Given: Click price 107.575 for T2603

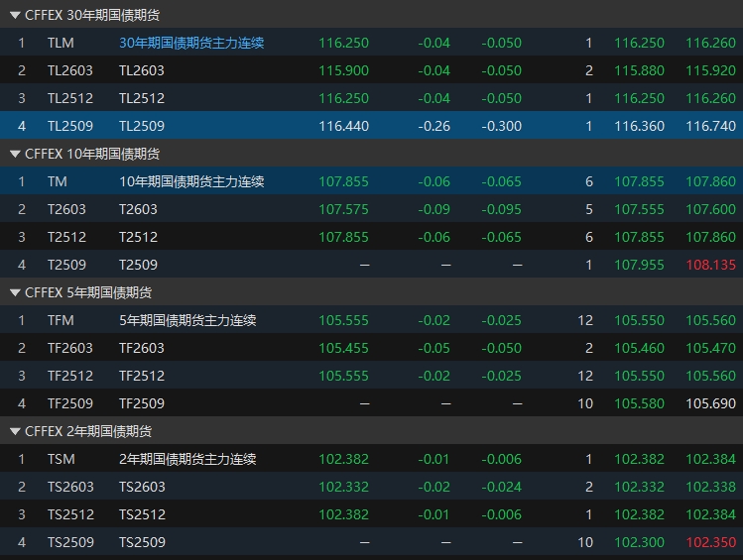Looking at the screenshot, I should point(343,209).
